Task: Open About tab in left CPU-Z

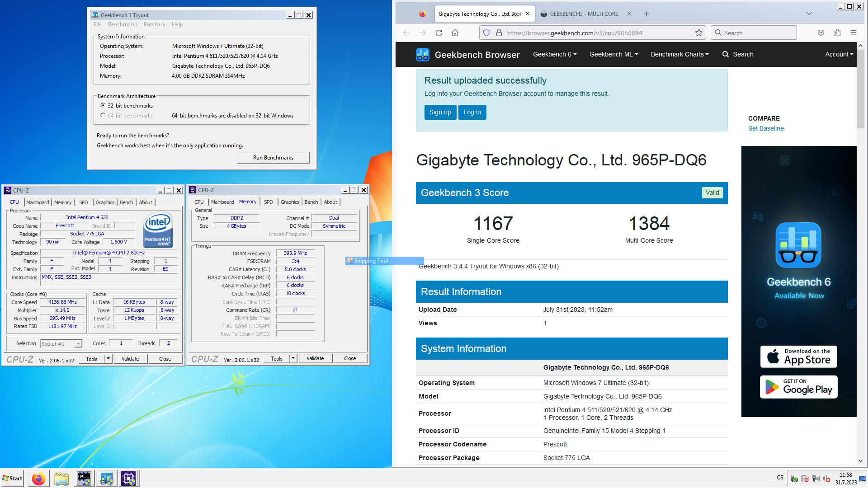Action: tap(146, 202)
